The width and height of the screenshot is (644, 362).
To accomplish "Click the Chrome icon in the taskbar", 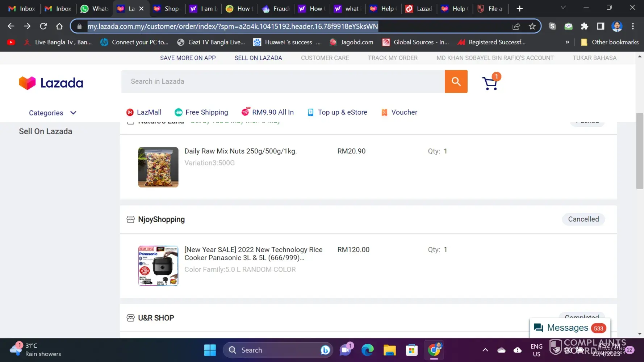I will (434, 350).
